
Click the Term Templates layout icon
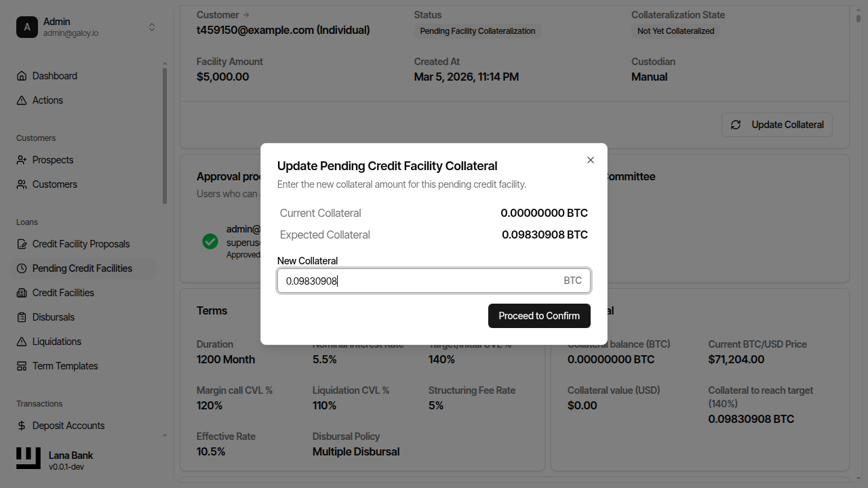22,366
